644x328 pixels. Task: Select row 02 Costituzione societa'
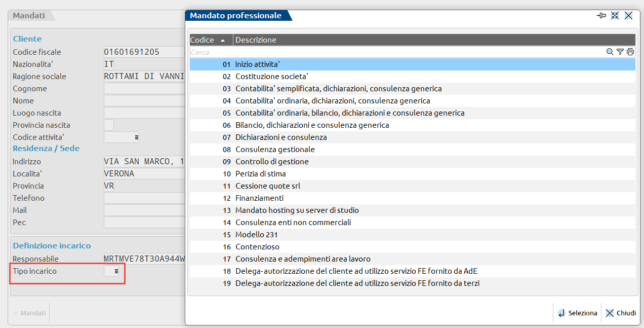[x=272, y=77]
